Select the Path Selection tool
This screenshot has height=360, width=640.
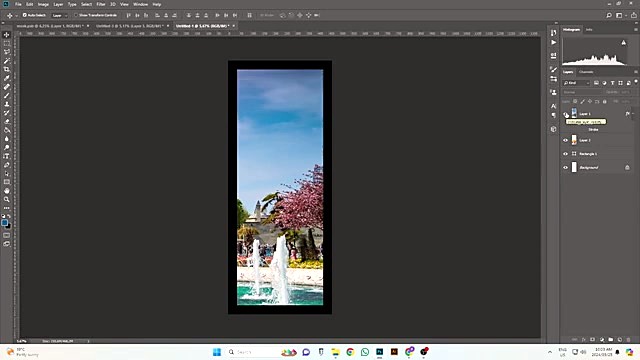click(x=7, y=173)
